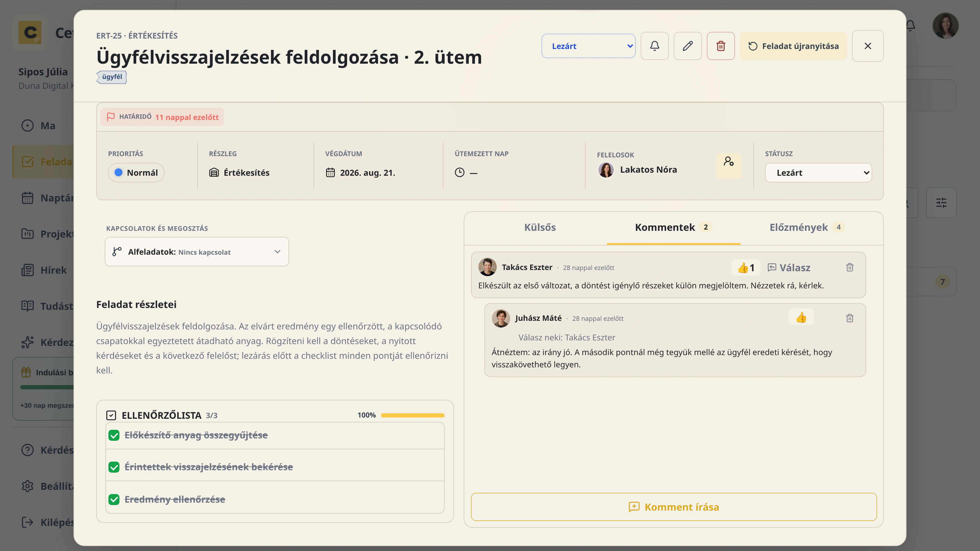Click the red trash delete-task icon
980x551 pixels.
point(721,46)
